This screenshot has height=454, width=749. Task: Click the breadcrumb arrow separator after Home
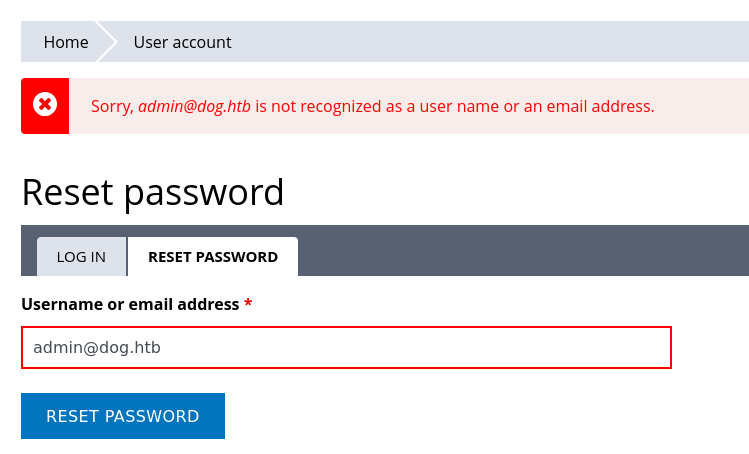tap(108, 42)
